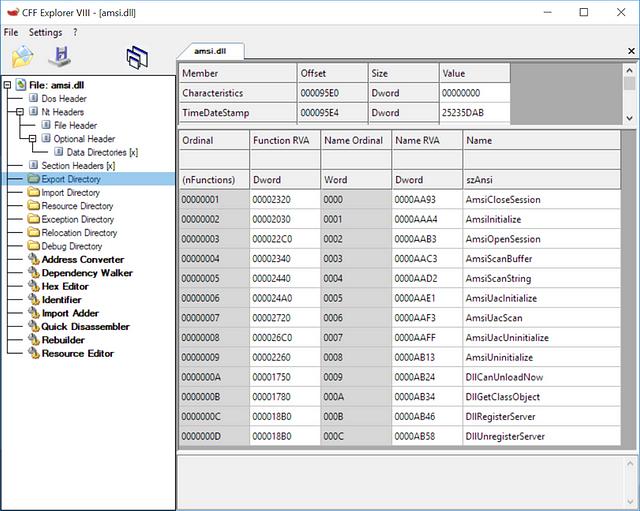The image size is (640, 511).
Task: Collapse the Optional Header tree node
Action: pyautogui.click(x=33, y=139)
